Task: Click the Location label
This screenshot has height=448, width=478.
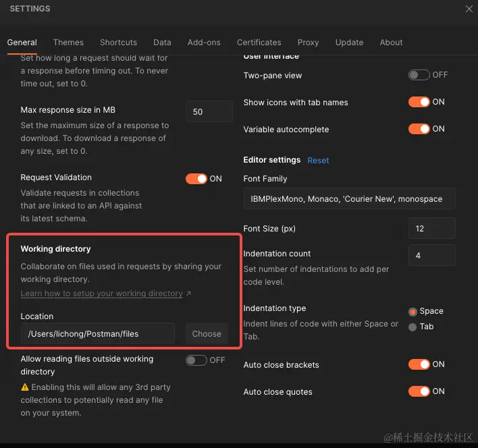Action: point(37,316)
